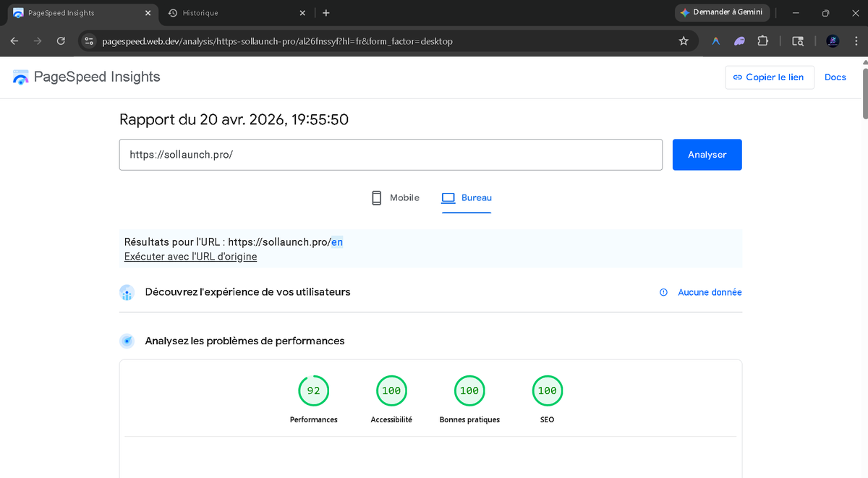Click the Performances score gauge 92

313,390
